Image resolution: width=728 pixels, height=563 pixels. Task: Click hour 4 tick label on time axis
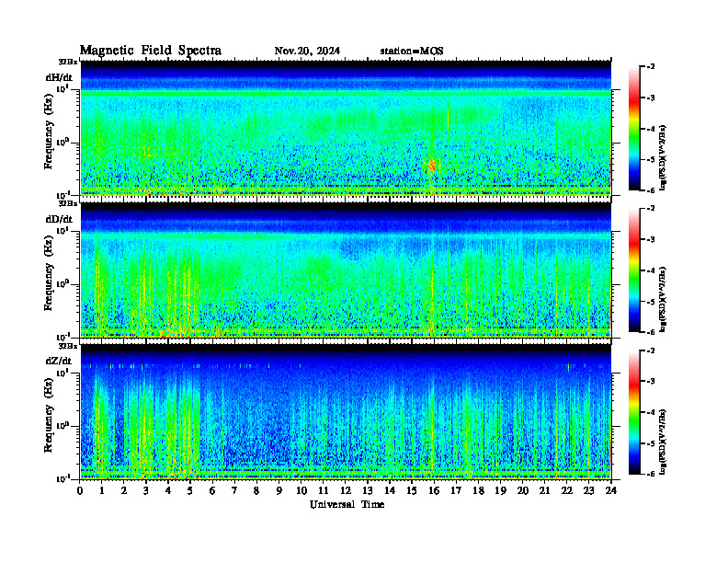(168, 491)
